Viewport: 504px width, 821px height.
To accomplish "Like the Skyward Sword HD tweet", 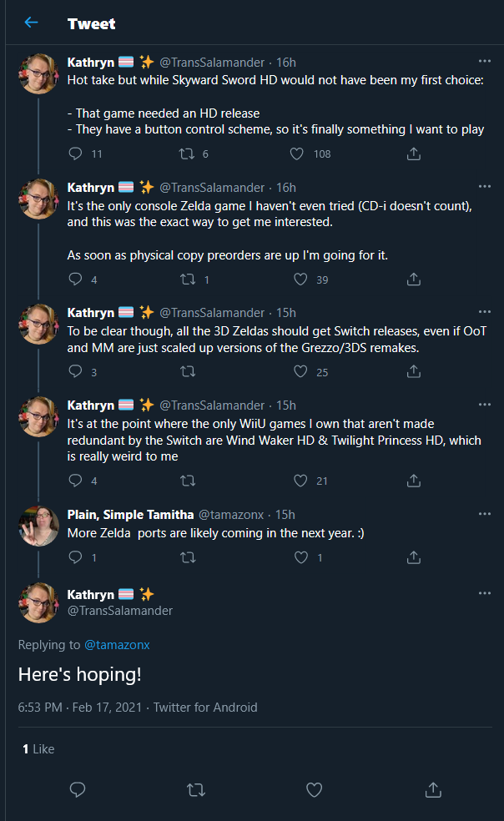I will tap(297, 154).
